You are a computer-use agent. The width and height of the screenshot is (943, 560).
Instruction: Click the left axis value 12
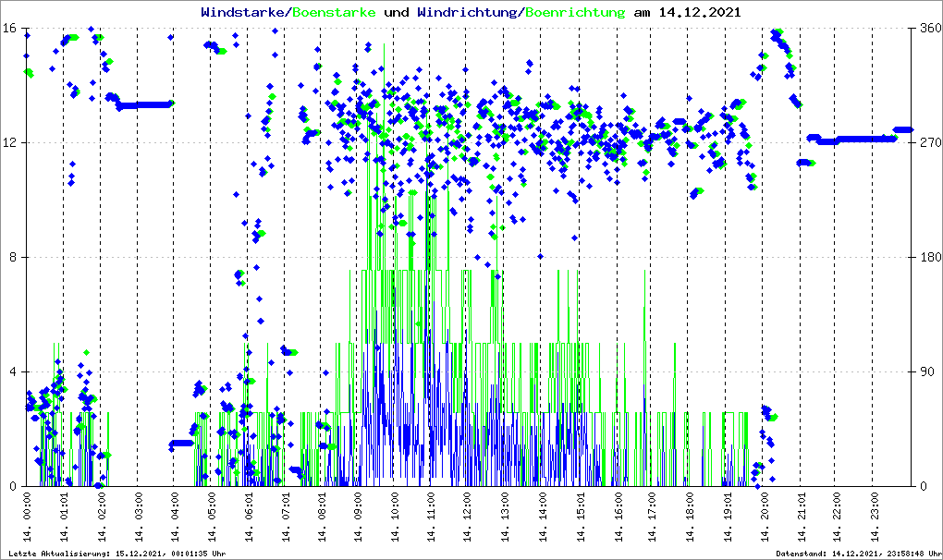[9, 142]
